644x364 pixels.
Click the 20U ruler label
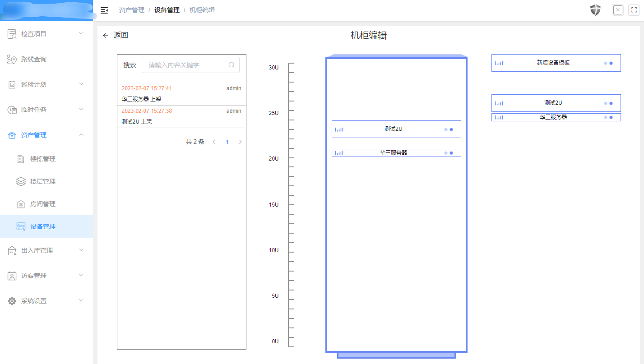[274, 159]
